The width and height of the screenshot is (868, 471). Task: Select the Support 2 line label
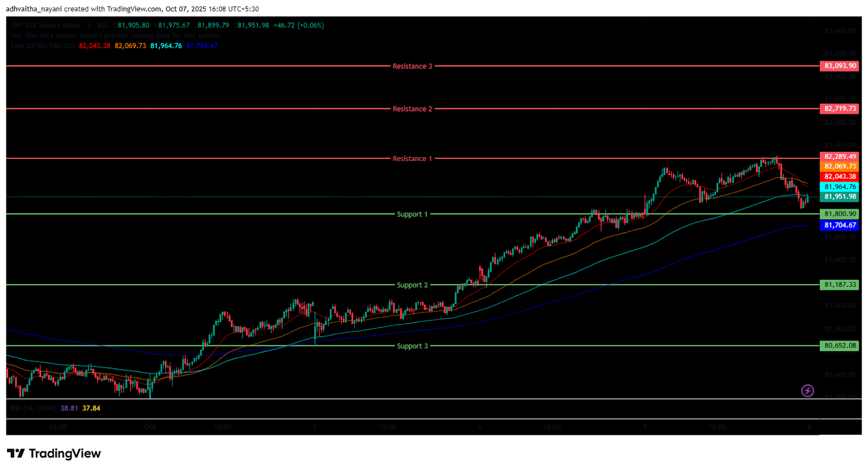coord(412,285)
